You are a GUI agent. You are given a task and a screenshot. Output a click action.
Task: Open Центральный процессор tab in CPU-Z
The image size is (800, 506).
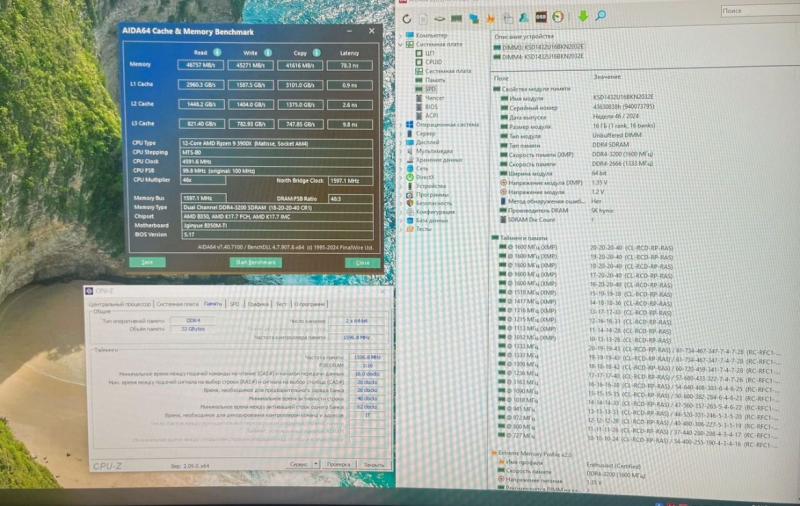[x=120, y=304]
